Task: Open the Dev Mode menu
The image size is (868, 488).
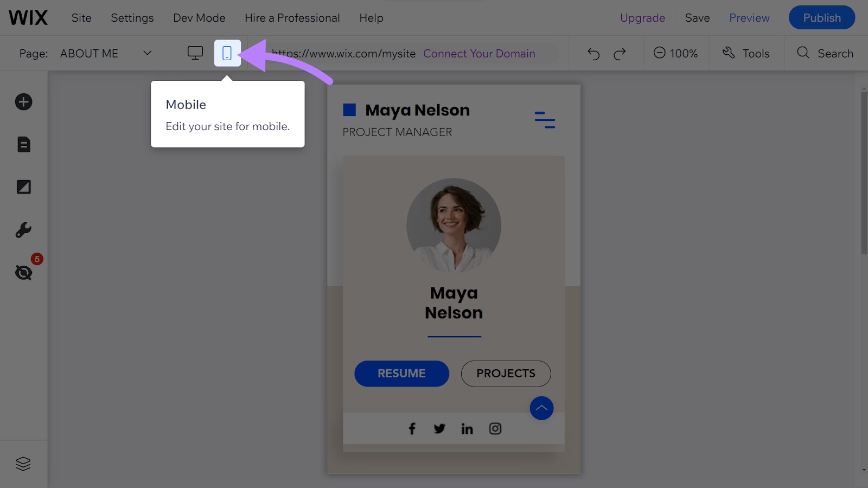Action: (199, 17)
